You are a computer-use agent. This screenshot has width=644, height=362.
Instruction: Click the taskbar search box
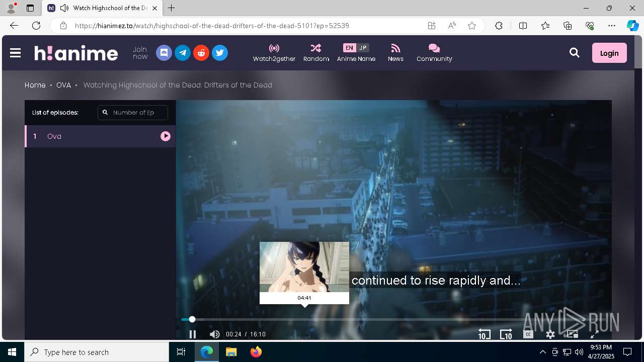pos(97,352)
